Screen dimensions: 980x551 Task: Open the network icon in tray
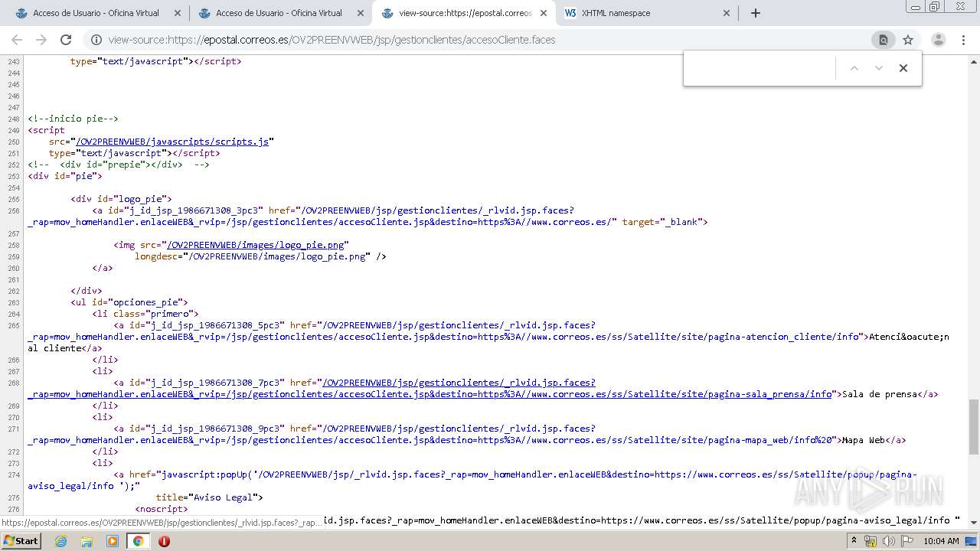coord(871,541)
